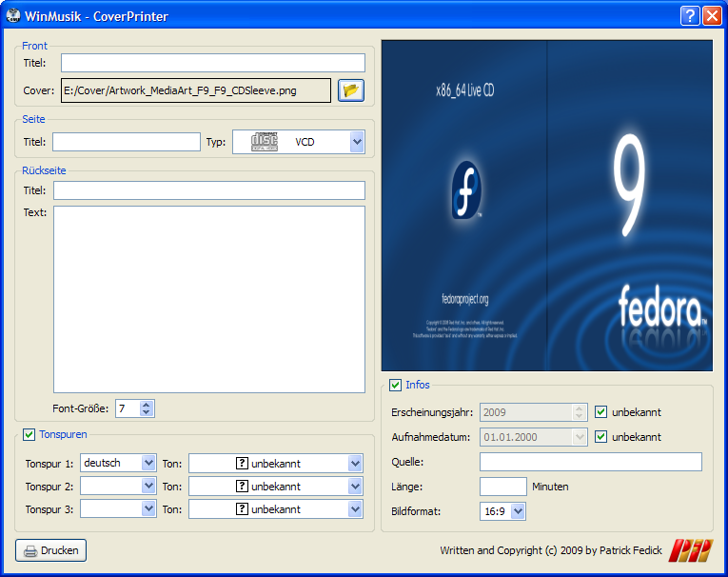Click the WinMusik title bar app icon
This screenshot has height=577, width=728.
pyautogui.click(x=13, y=16)
